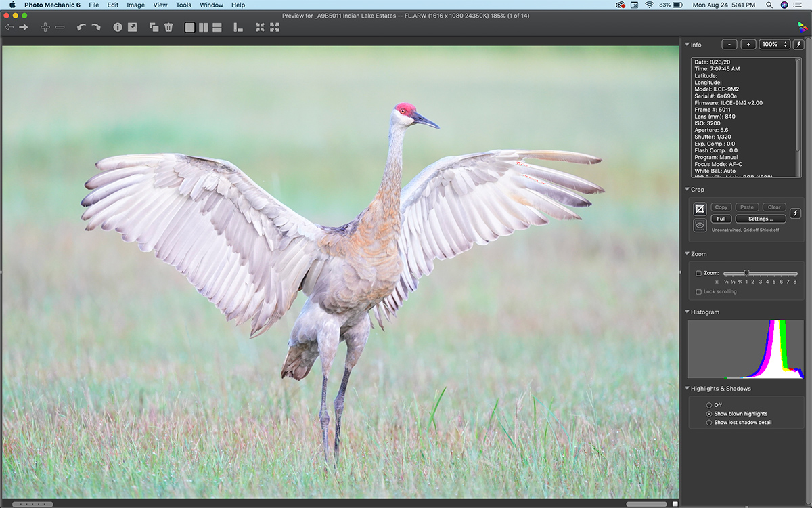
Task: Select single image view layout
Action: click(189, 27)
